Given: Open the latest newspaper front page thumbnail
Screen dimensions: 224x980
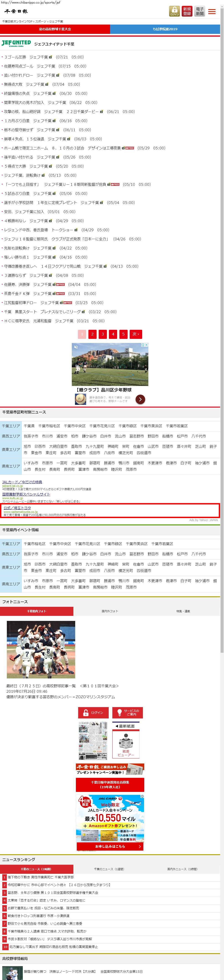Looking at the screenshot, I should 93,741.
